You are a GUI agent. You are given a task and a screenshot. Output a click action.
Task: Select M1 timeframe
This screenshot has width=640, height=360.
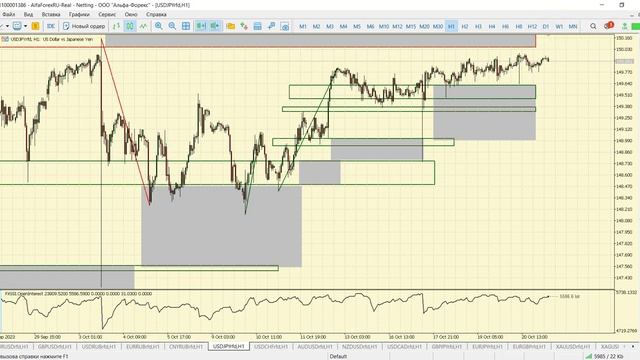tap(303, 26)
